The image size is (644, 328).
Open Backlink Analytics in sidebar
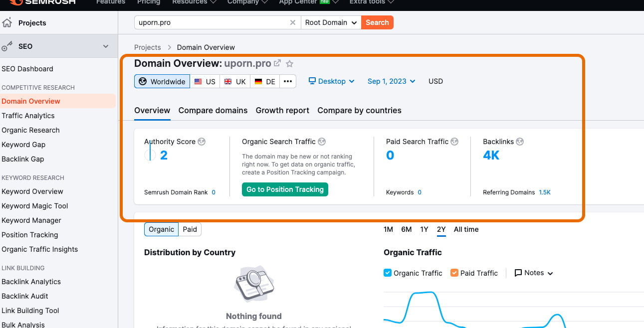[31, 282]
